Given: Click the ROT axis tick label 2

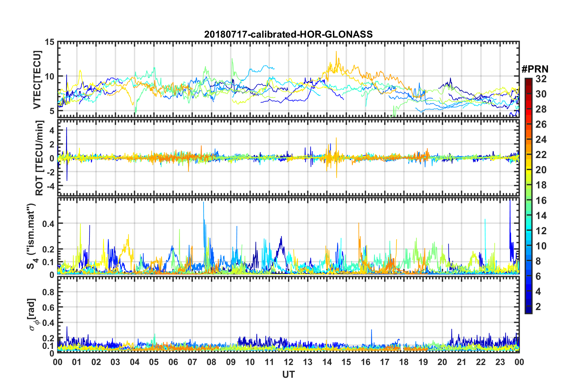Looking at the screenshot, I should 52,144.
